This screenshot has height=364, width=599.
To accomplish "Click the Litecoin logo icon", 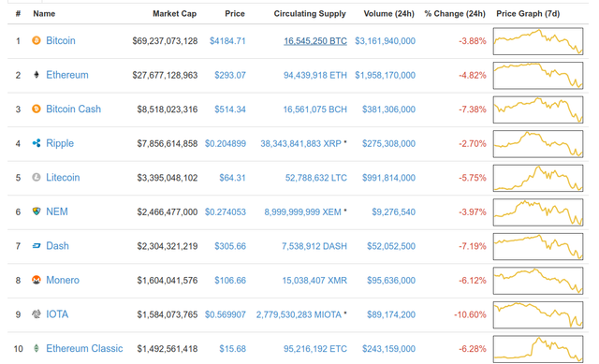I will click(x=37, y=177).
